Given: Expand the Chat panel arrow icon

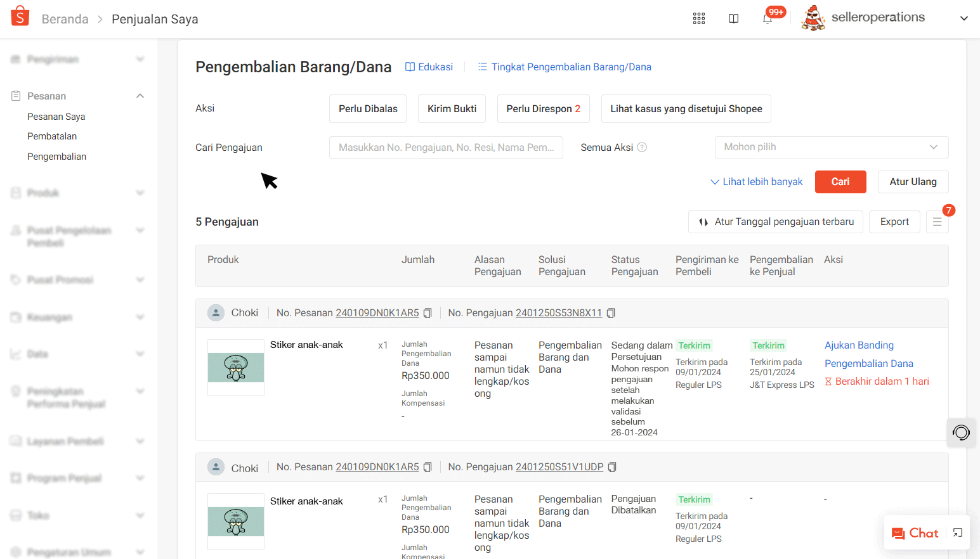Looking at the screenshot, I should (x=958, y=533).
